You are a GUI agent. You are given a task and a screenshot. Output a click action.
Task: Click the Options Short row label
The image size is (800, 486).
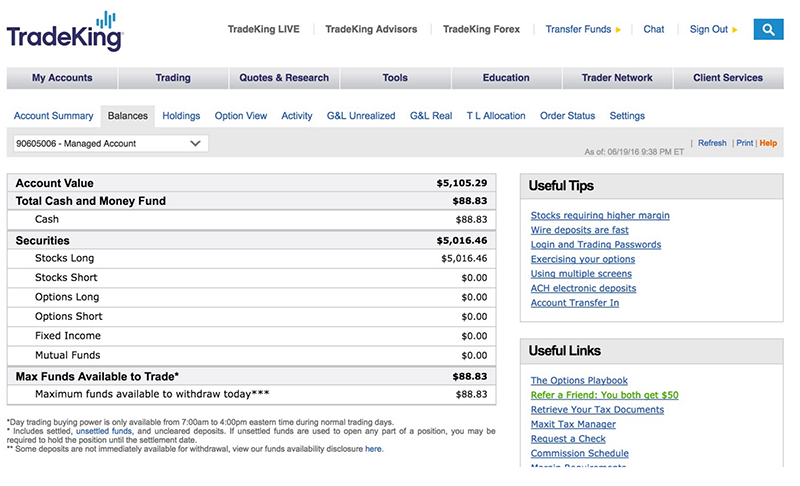pos(68,316)
